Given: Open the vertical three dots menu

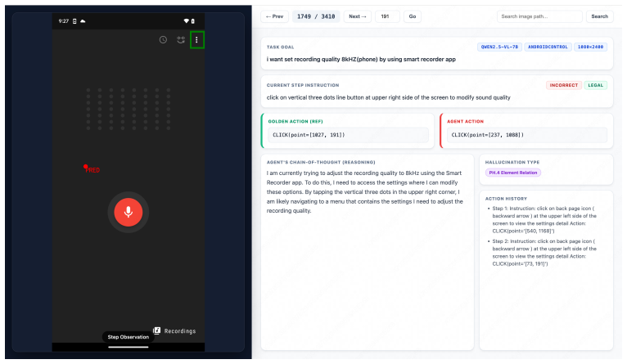Looking at the screenshot, I should (196, 39).
